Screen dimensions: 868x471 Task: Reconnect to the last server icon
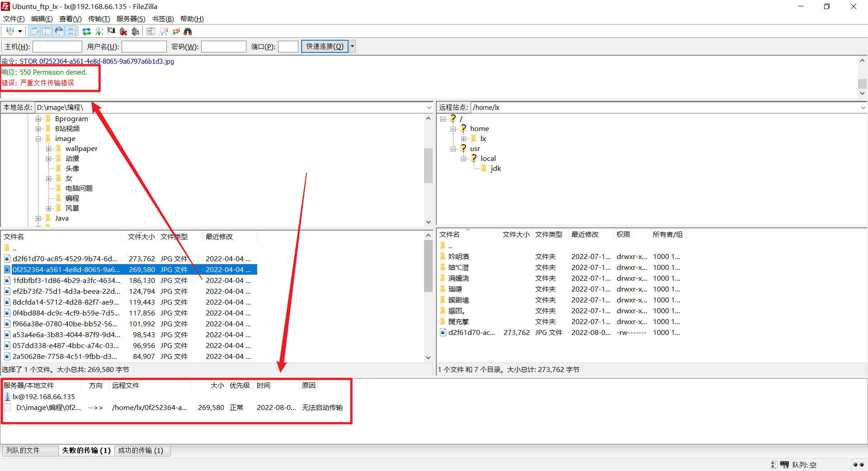(x=135, y=31)
